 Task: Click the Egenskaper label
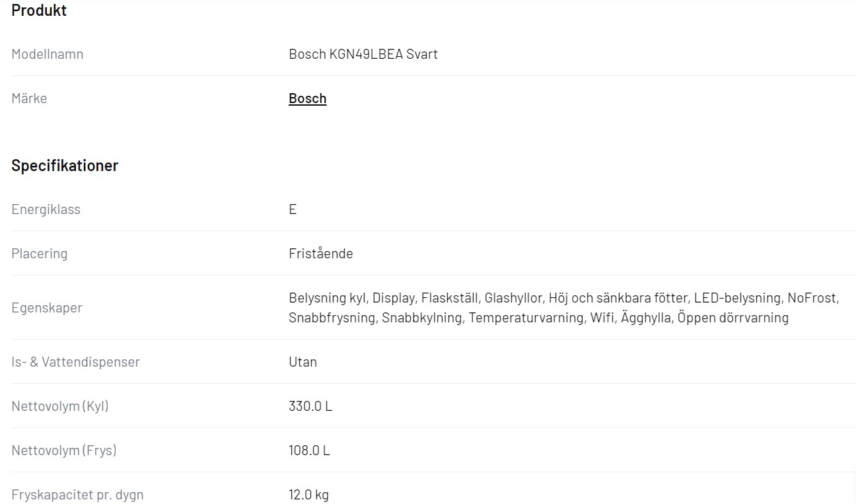[x=47, y=308]
